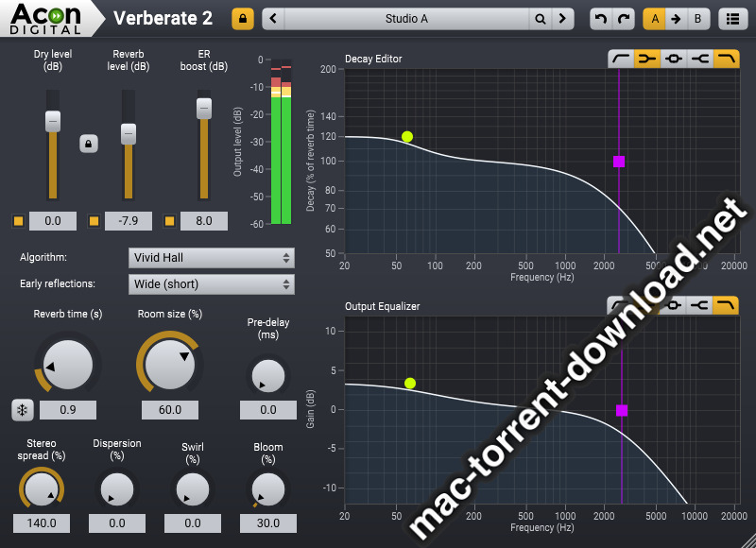
Task: Toggle Output Equalizer high cut filter icon
Action: coord(726,305)
